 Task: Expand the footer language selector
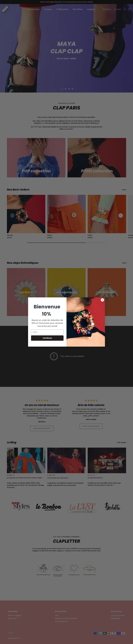click(x=11, y=633)
